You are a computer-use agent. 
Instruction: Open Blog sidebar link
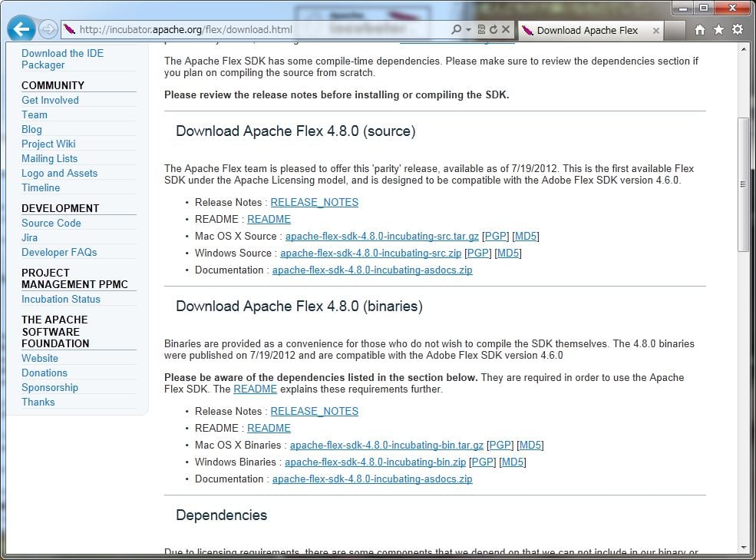(x=31, y=129)
